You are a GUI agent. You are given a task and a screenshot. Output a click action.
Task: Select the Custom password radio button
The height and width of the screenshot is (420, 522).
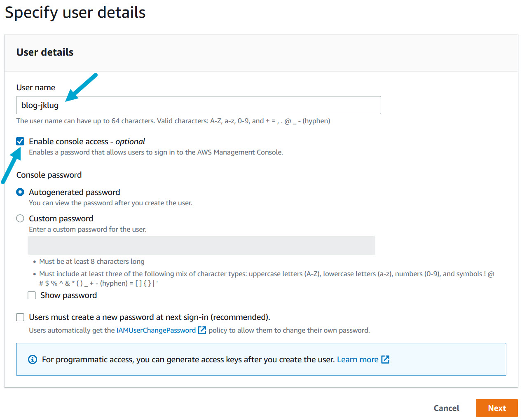click(x=20, y=218)
